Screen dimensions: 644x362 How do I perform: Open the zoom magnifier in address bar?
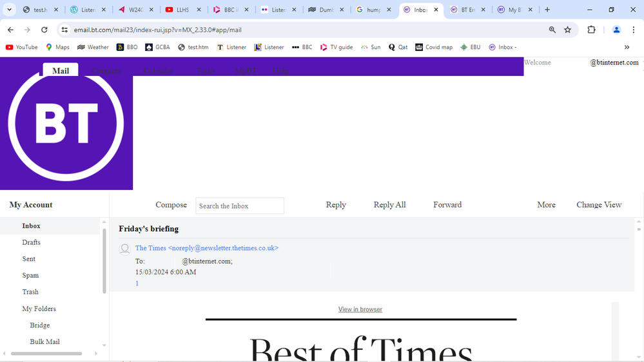(x=552, y=30)
